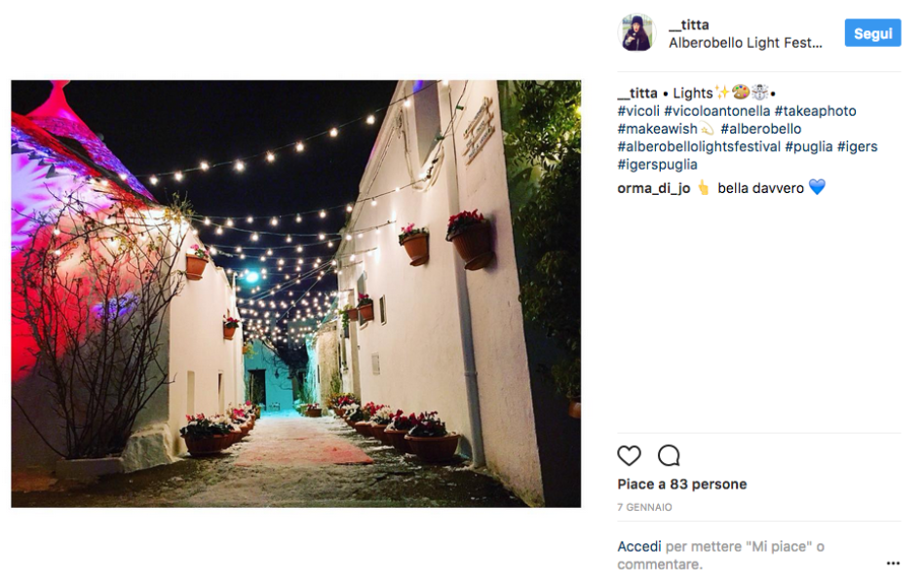924x585 pixels.
Task: View who liked via Piace a 83 persone
Action: coord(682,485)
